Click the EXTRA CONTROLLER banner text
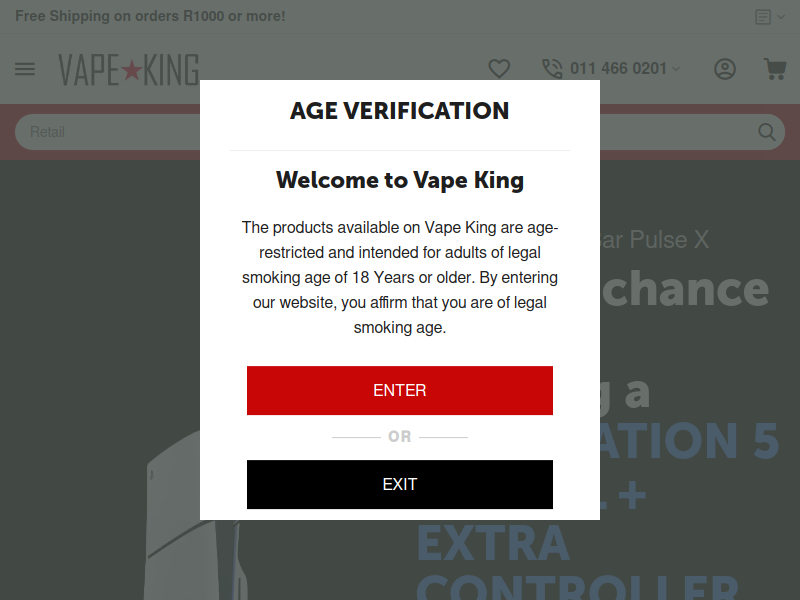The height and width of the screenshot is (600, 800). [x=577, y=561]
